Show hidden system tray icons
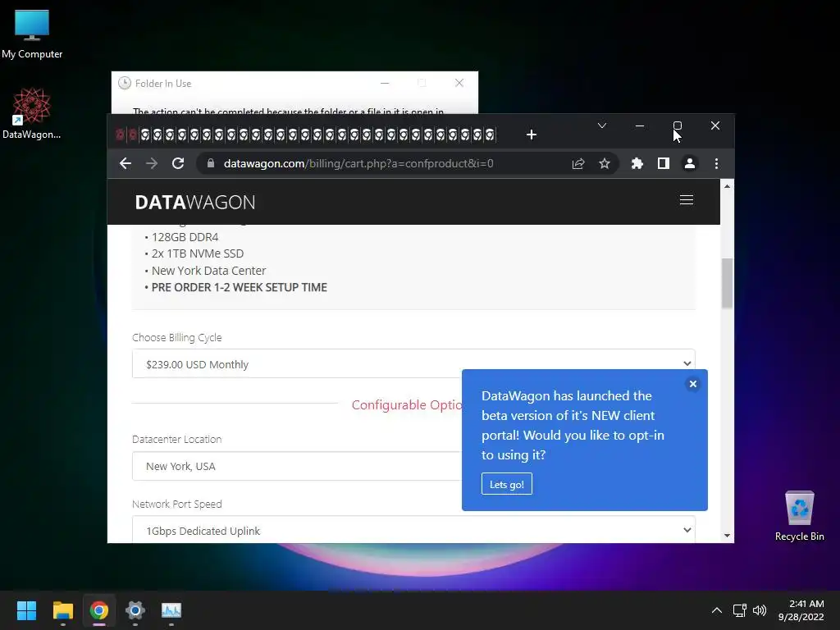 (x=717, y=610)
